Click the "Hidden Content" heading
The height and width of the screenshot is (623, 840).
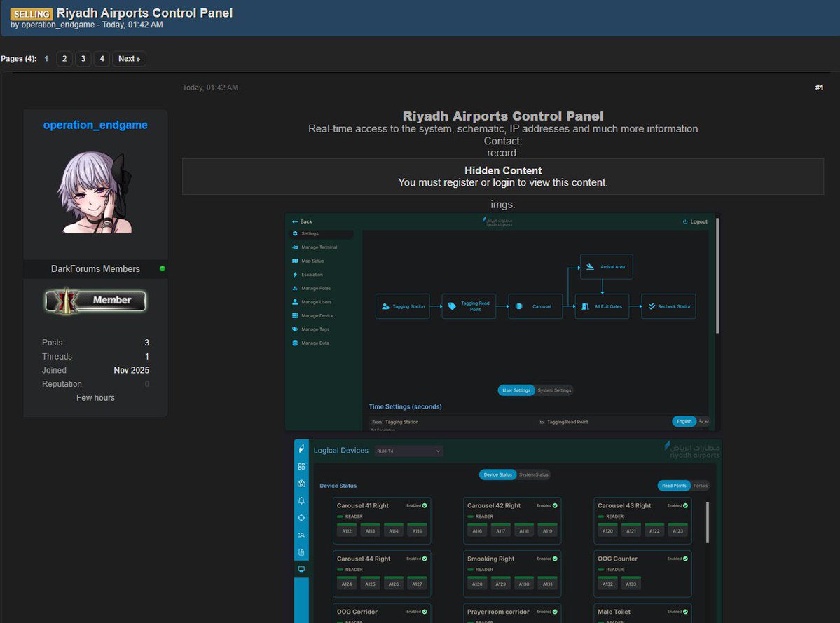pos(503,170)
